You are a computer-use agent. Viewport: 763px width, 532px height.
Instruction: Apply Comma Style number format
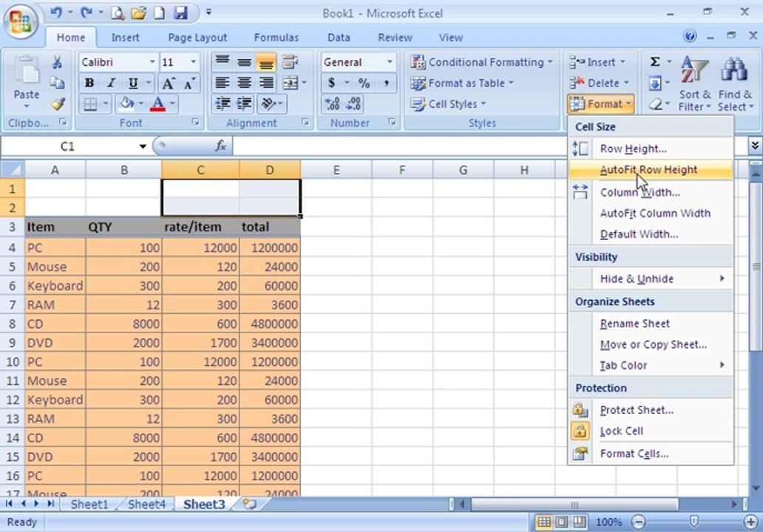pos(387,83)
